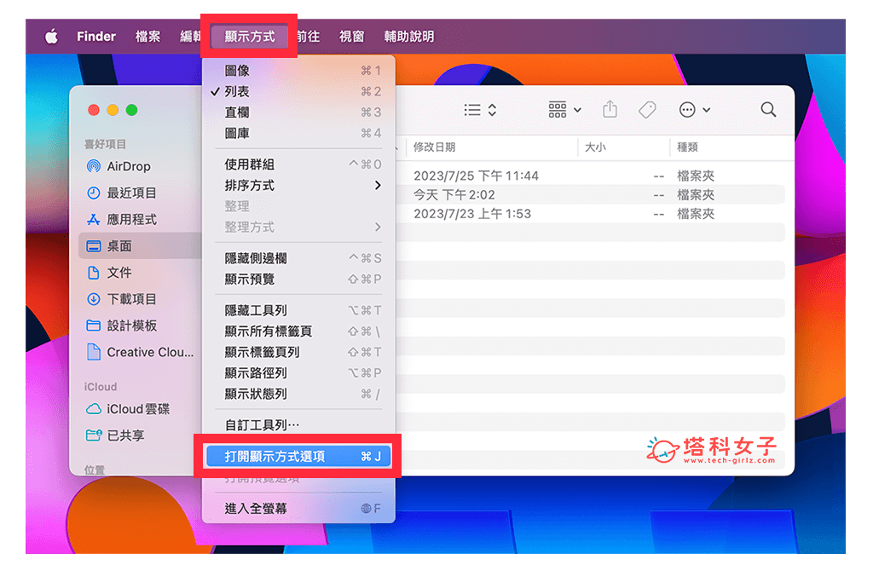Select AirDrop in the sidebar
This screenshot has width=873, height=588.
click(x=128, y=166)
